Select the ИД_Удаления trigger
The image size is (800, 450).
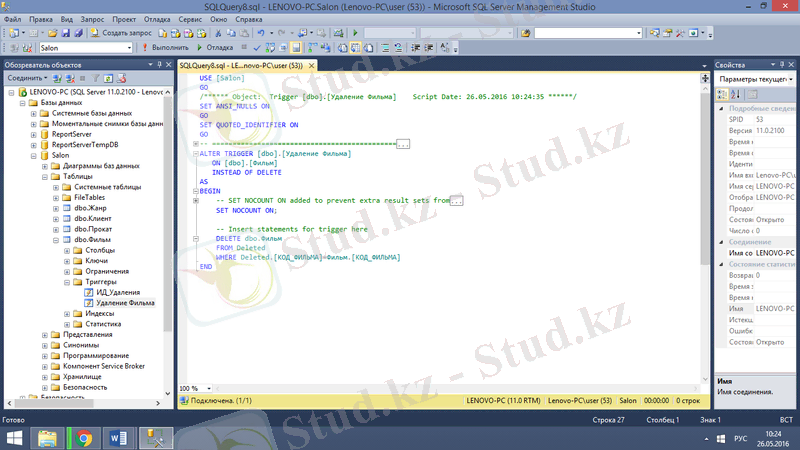click(118, 292)
